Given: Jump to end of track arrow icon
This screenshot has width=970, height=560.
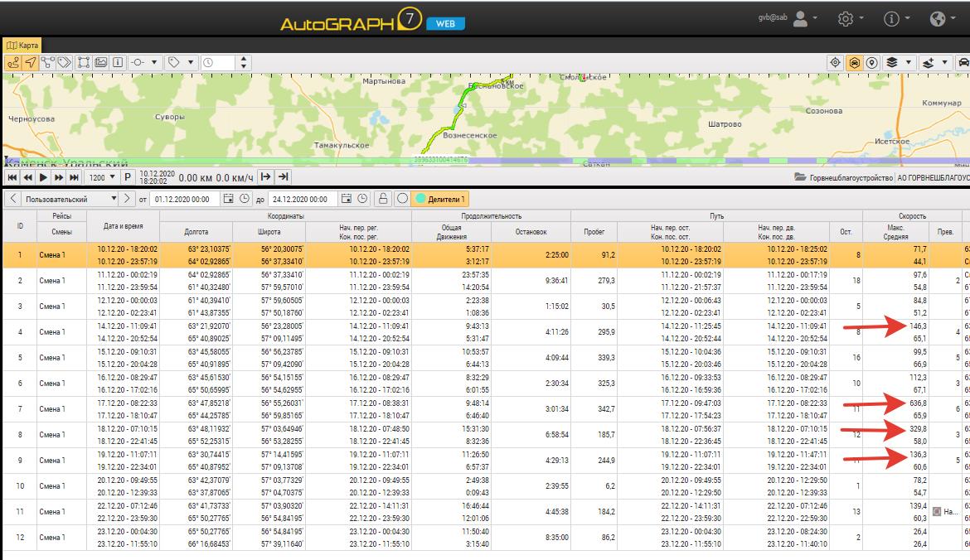Looking at the screenshot, I should (283, 176).
